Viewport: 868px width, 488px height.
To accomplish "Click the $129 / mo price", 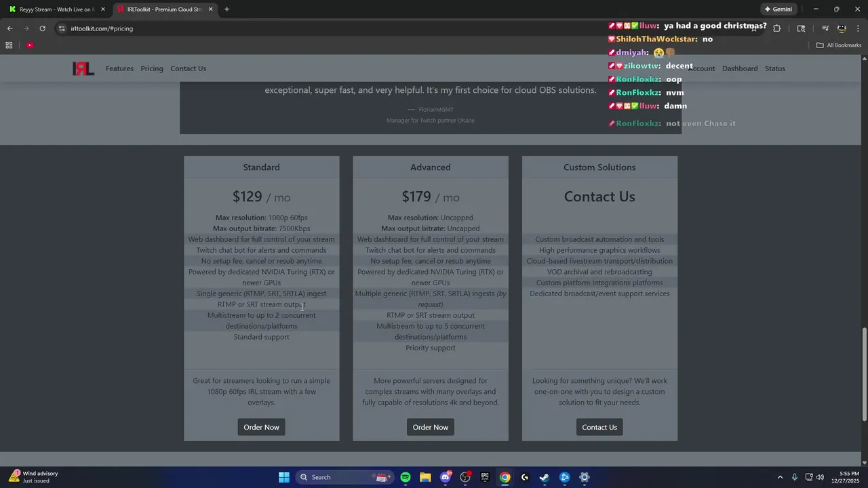I will (261, 197).
